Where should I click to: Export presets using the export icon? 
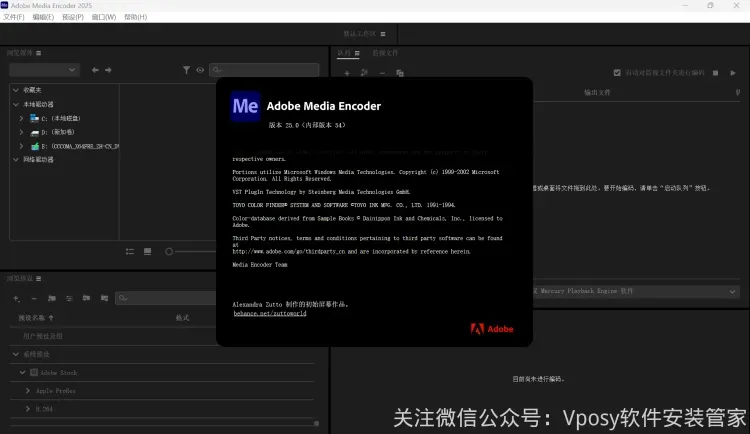104,298
